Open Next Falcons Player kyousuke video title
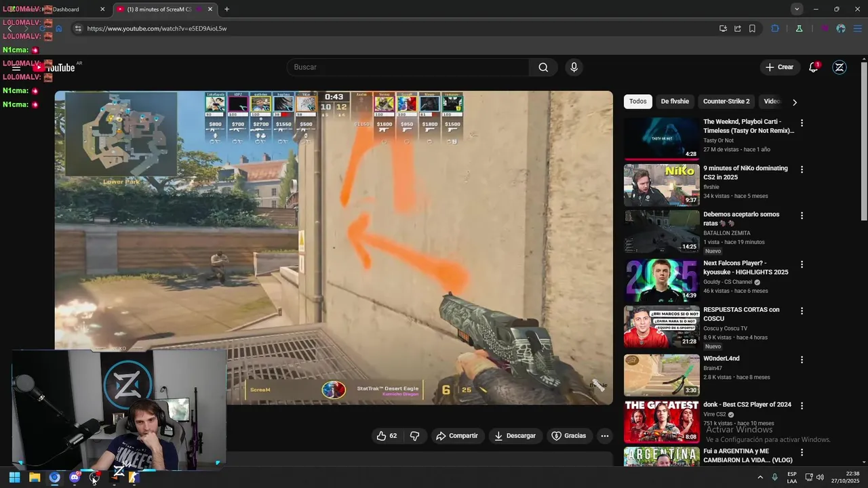868x488 pixels. click(745, 267)
